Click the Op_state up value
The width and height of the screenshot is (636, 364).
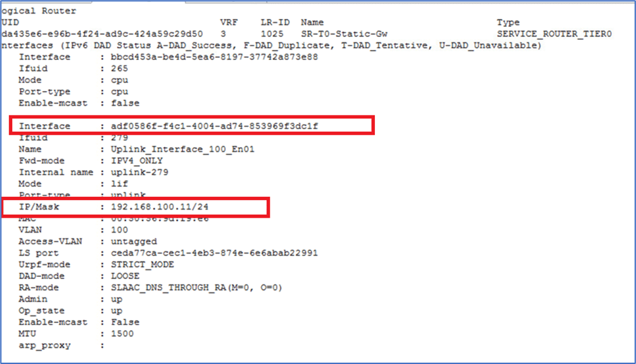click(117, 311)
